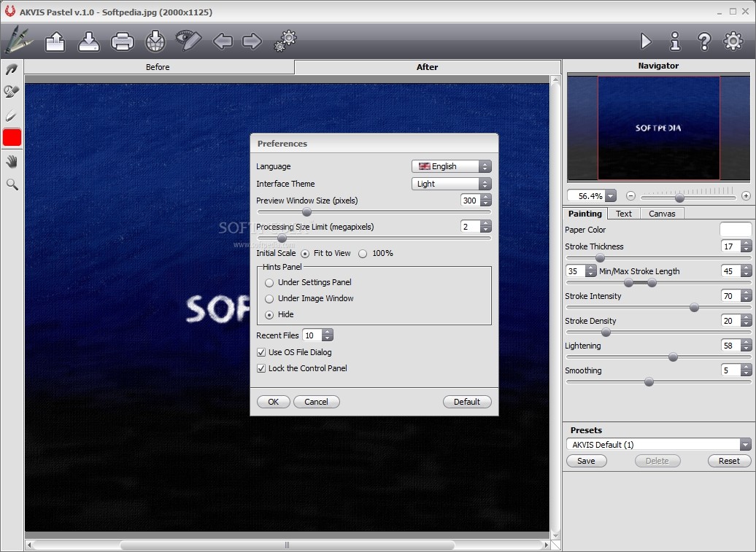Save the current preset

(x=586, y=461)
